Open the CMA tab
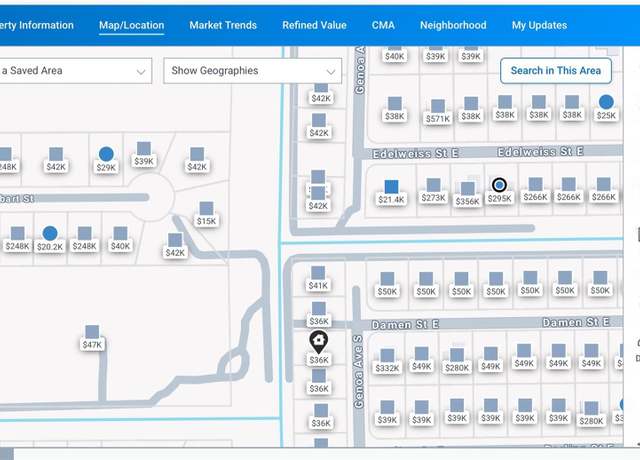 point(383,25)
